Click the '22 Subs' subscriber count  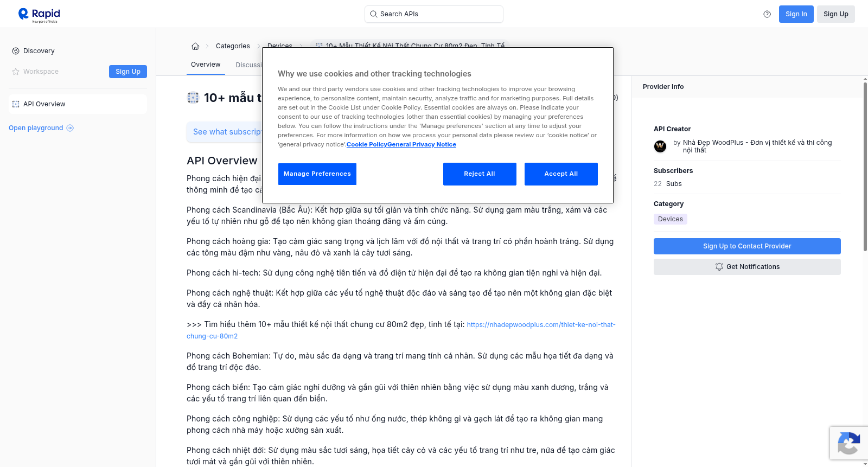[x=668, y=184]
